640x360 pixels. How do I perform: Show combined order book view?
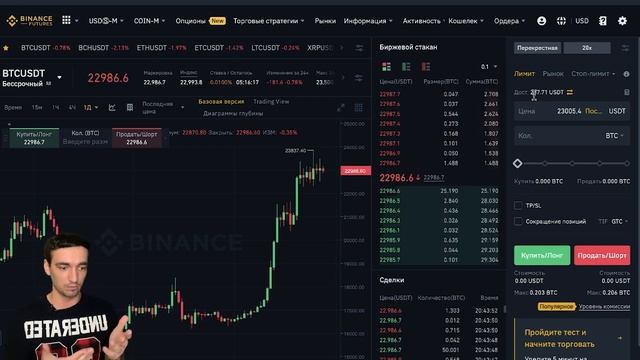[x=386, y=67]
